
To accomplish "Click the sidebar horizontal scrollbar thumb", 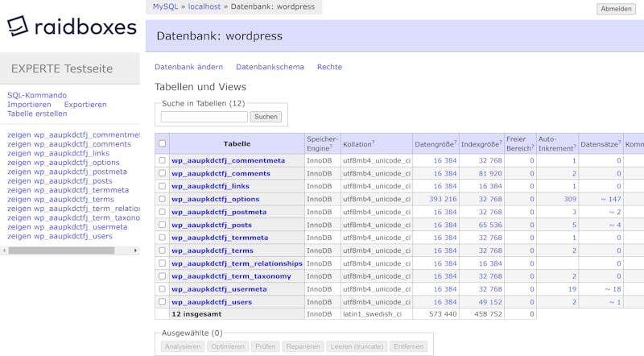I will point(62,250).
